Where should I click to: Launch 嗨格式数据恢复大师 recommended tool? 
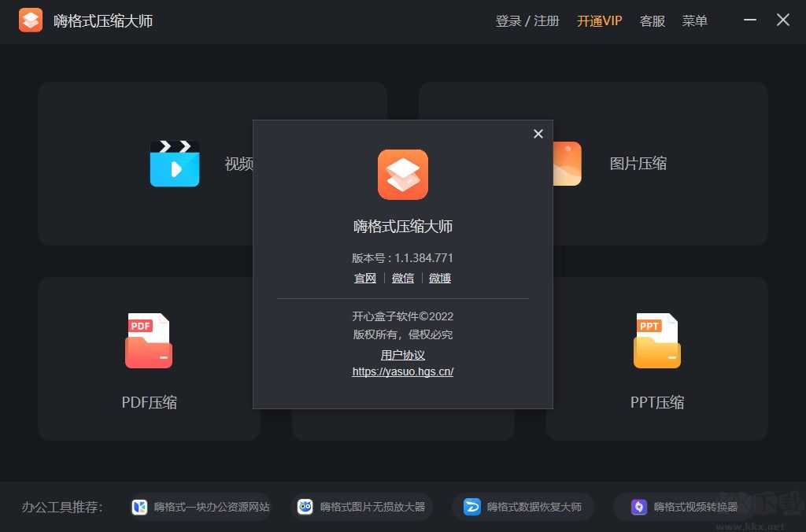point(523,507)
